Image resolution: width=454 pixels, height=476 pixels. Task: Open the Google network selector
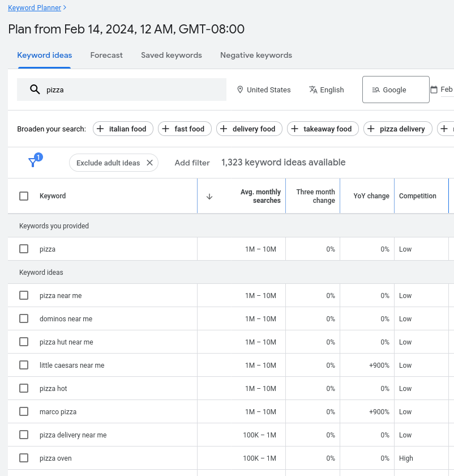tap(395, 89)
